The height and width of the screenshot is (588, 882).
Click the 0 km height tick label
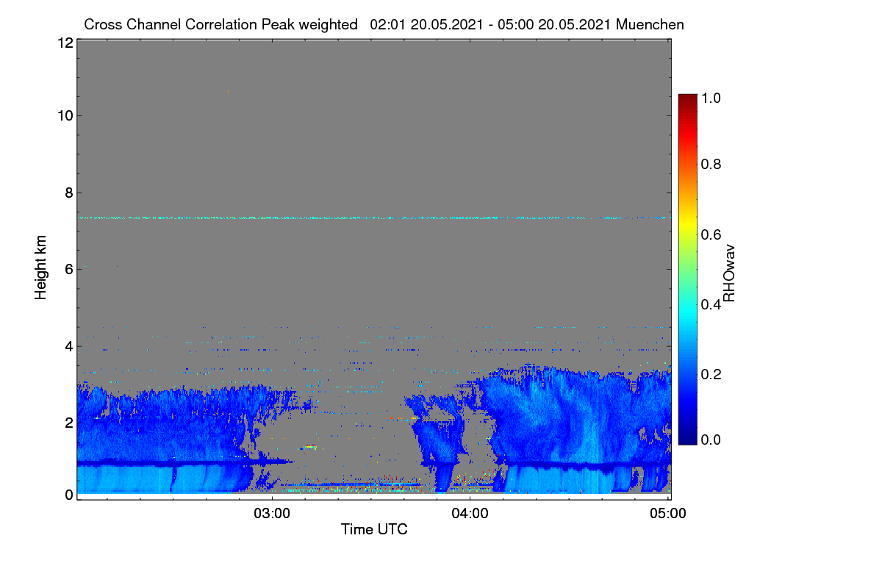click(69, 495)
